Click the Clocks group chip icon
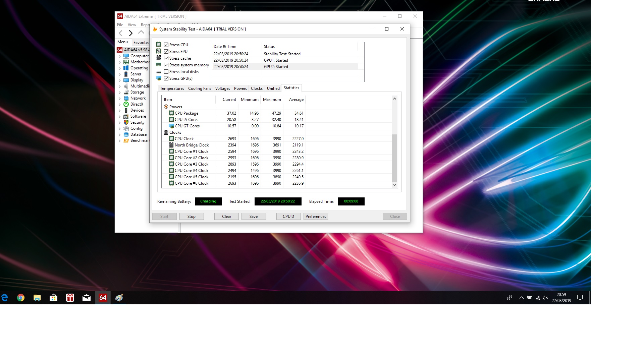 click(166, 132)
